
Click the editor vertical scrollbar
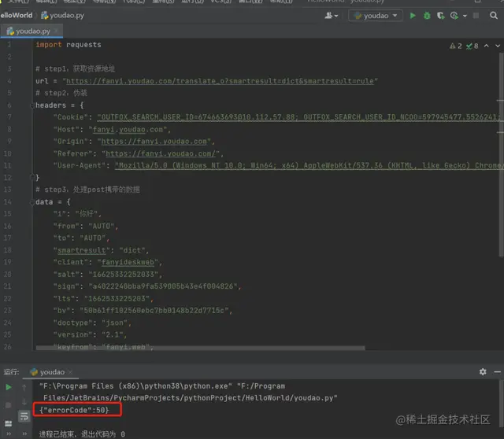[x=501, y=154]
